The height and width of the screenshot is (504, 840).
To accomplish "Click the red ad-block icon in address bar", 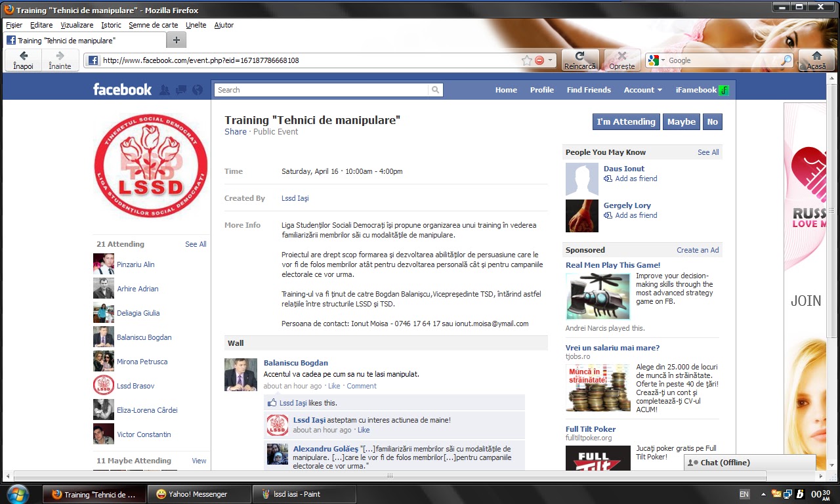I will (x=539, y=60).
